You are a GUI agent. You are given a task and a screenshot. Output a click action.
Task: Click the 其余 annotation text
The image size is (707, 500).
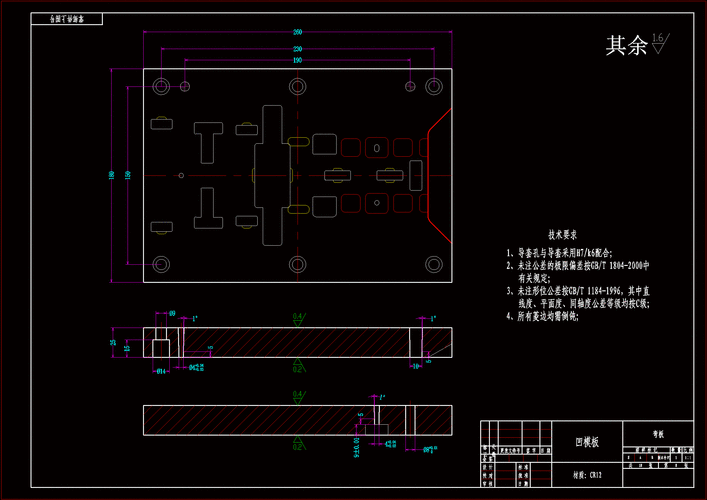click(626, 45)
